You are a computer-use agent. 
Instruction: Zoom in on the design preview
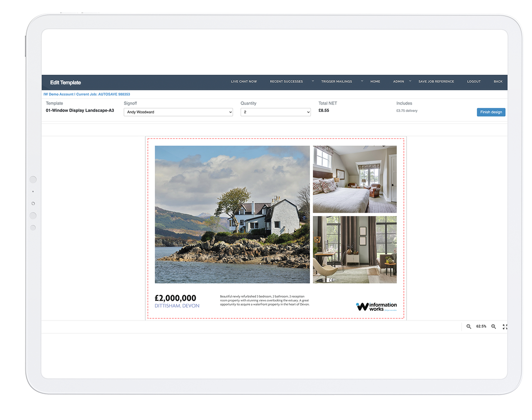(x=494, y=327)
